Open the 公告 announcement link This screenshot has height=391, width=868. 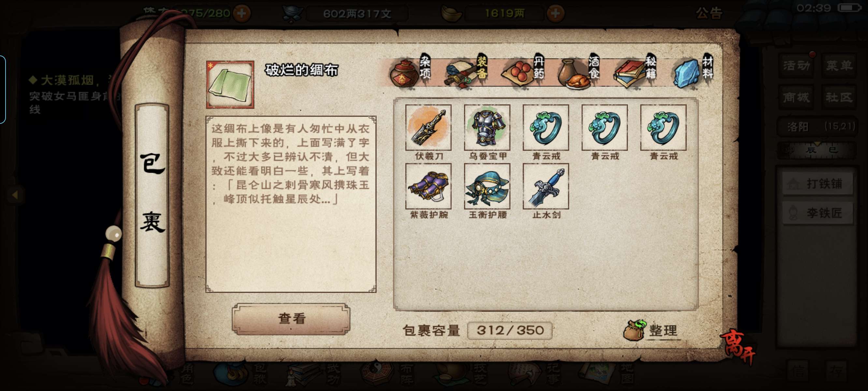pyautogui.click(x=709, y=13)
